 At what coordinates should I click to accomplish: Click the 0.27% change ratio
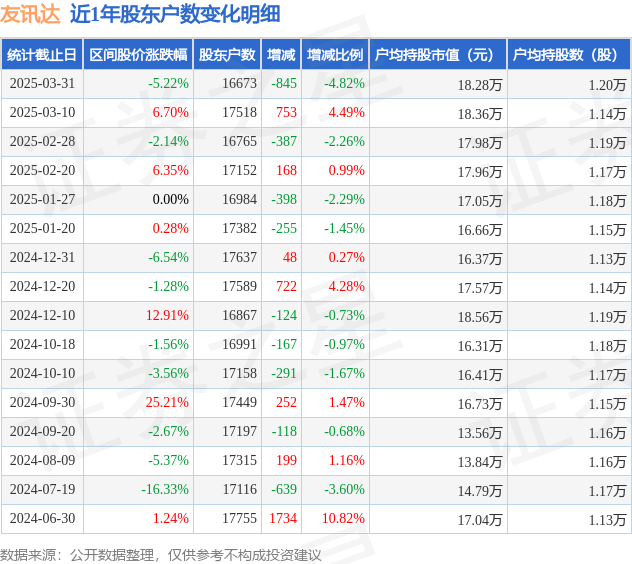[347, 258]
